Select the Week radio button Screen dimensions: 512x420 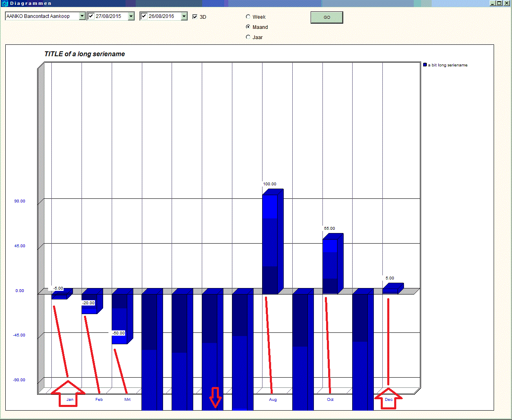coord(248,17)
